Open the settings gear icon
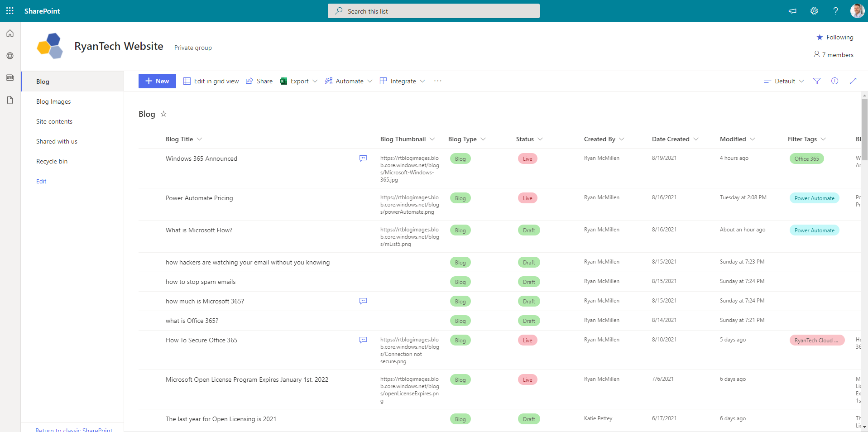This screenshot has width=868, height=432. 814,11
